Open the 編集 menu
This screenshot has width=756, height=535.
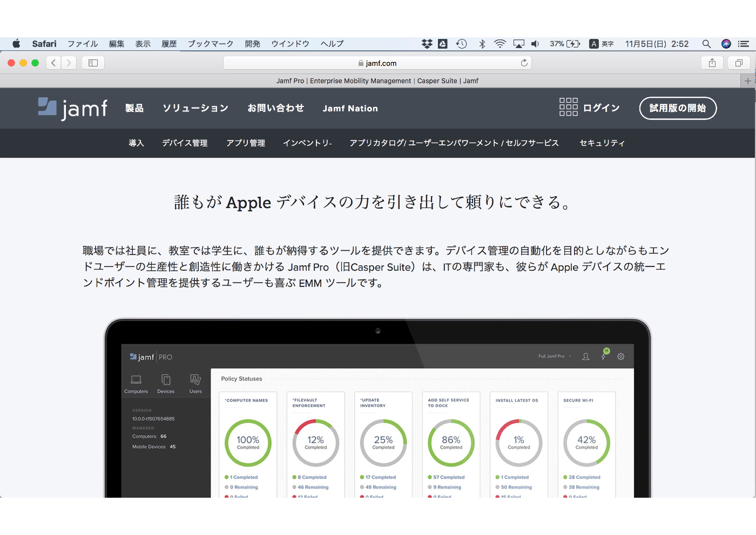pyautogui.click(x=117, y=44)
